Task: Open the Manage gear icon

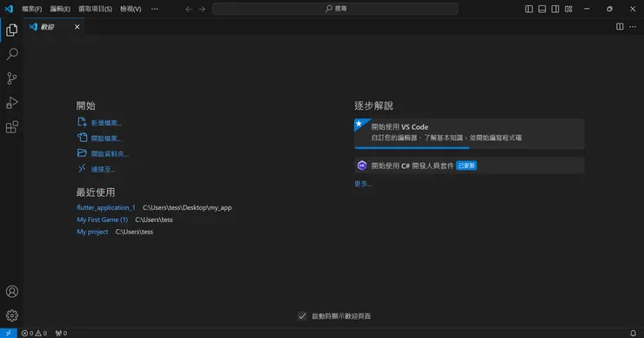Action: [12, 315]
